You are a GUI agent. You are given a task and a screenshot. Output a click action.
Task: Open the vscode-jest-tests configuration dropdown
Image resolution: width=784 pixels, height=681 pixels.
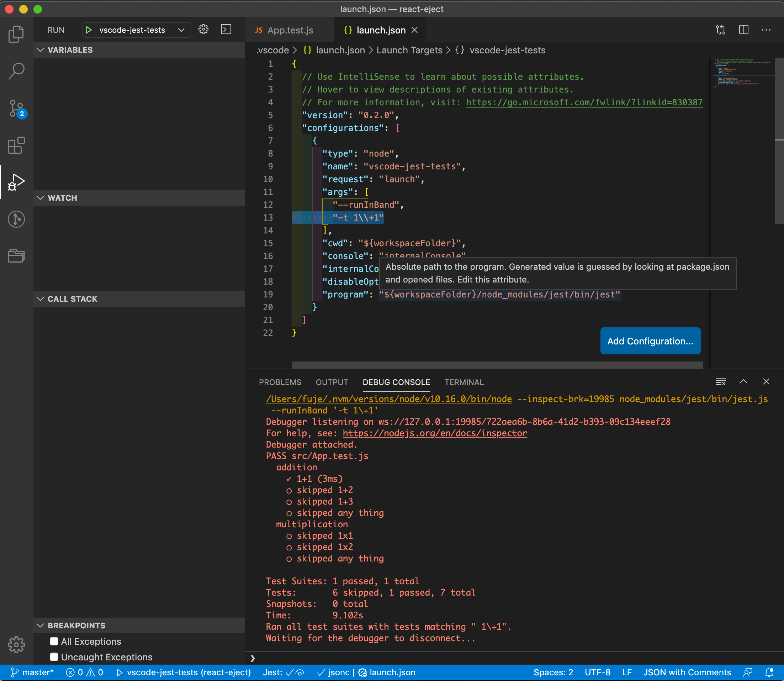point(181,30)
